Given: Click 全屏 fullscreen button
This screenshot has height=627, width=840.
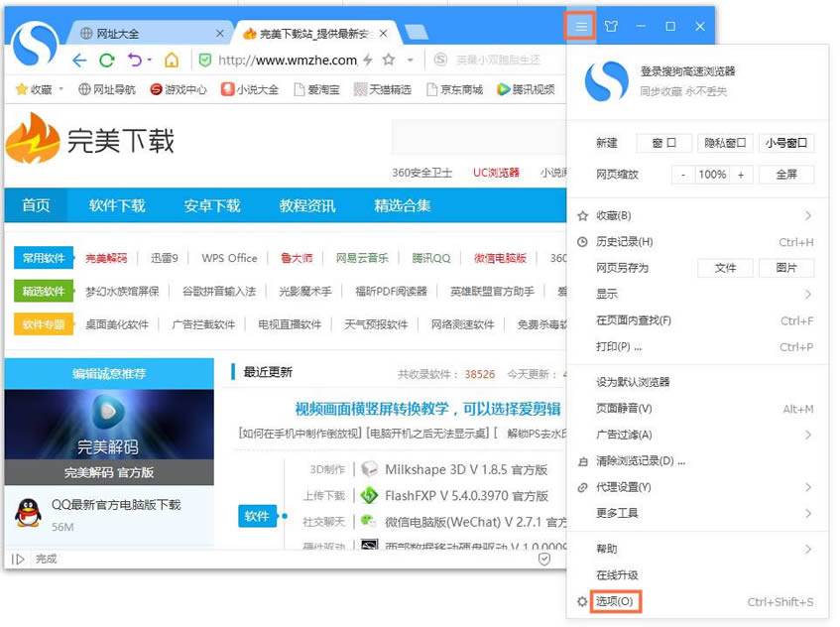Looking at the screenshot, I should point(786,175).
